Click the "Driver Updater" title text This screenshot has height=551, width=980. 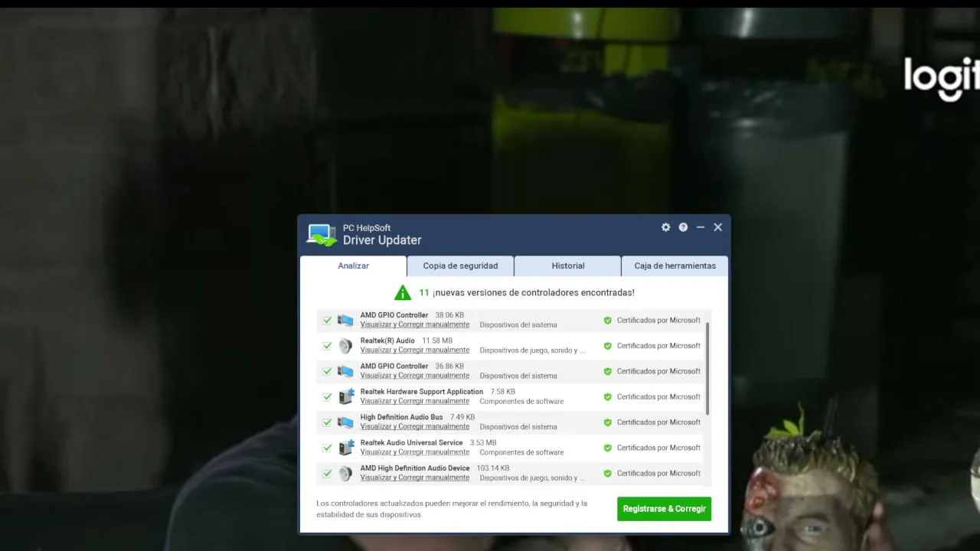click(382, 240)
